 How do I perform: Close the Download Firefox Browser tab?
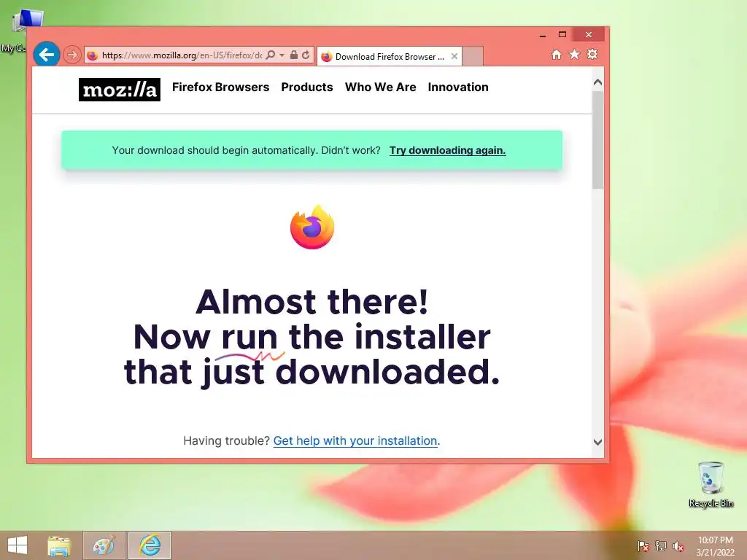pos(454,56)
